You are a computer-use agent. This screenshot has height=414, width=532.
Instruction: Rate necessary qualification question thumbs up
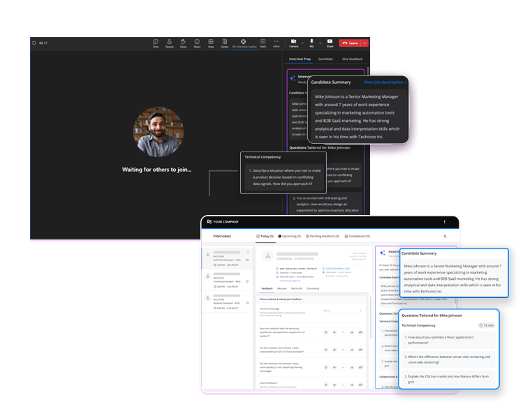[x=352, y=332]
